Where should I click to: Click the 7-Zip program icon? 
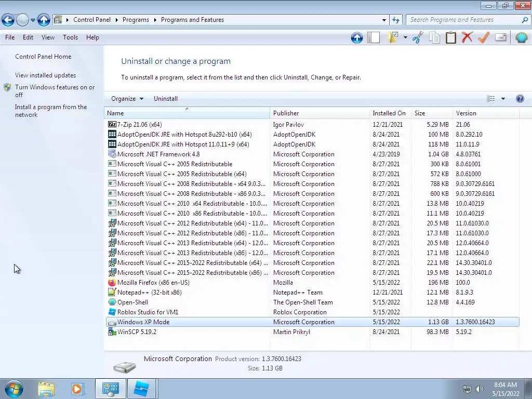click(x=112, y=125)
